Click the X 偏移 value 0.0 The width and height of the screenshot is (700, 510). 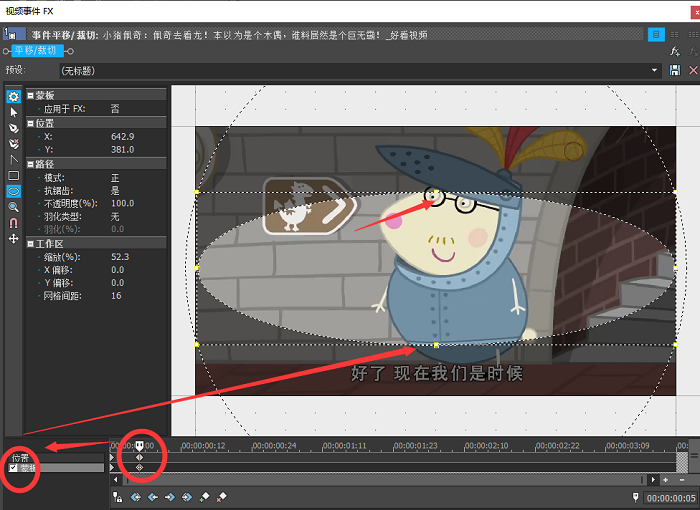[x=117, y=270]
